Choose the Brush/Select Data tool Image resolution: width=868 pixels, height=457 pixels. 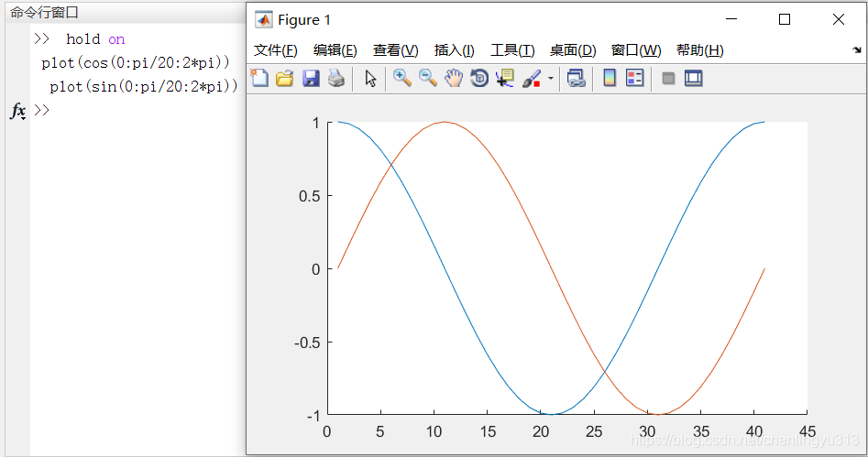pos(532,78)
